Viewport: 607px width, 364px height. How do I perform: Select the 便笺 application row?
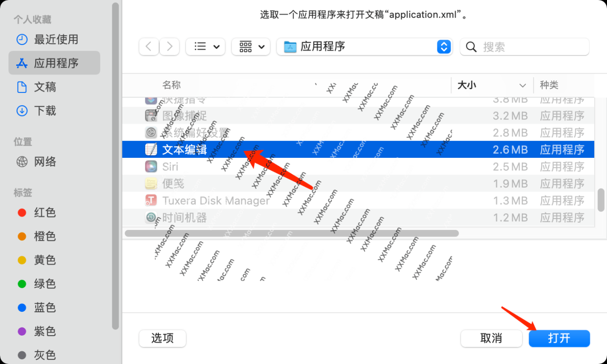point(359,183)
